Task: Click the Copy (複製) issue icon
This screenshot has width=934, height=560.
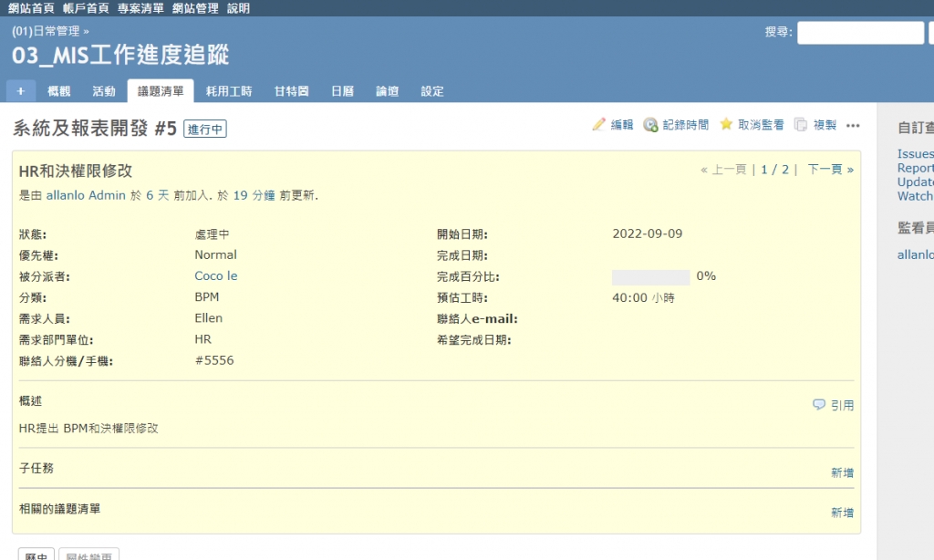Action: point(801,125)
